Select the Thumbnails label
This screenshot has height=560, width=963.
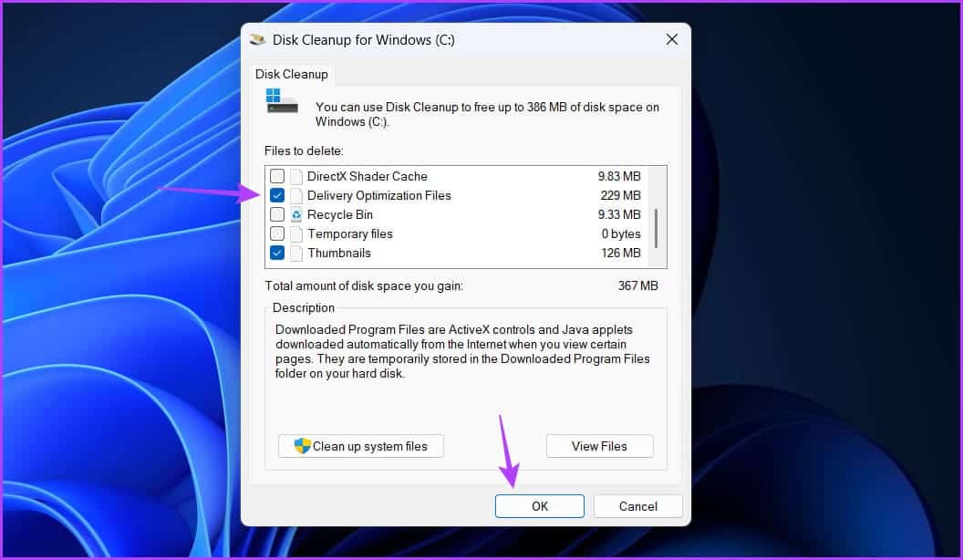[x=339, y=253]
